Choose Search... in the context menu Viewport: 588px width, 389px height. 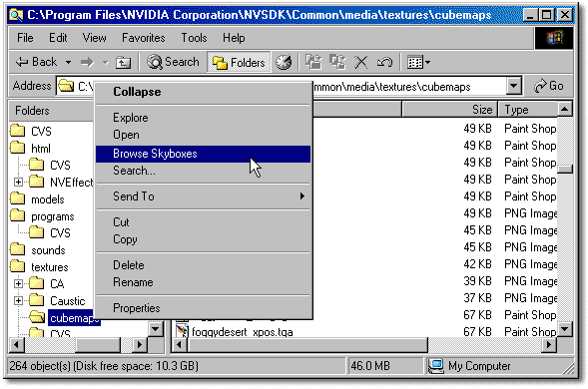[204, 171]
